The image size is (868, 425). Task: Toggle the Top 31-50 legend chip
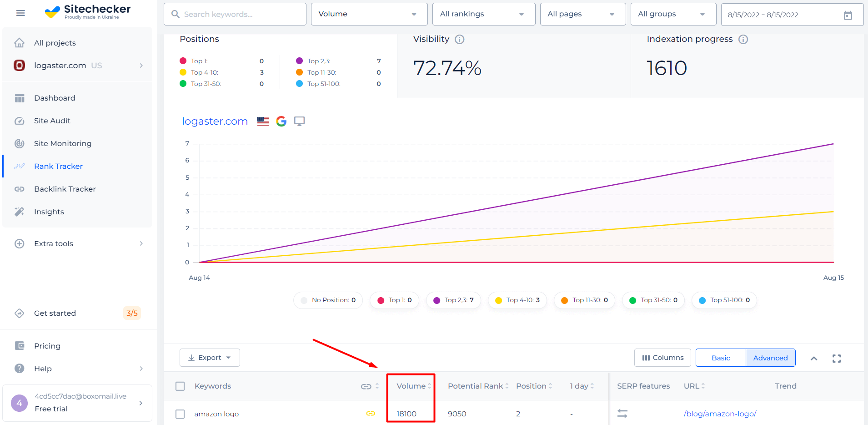[x=653, y=300]
